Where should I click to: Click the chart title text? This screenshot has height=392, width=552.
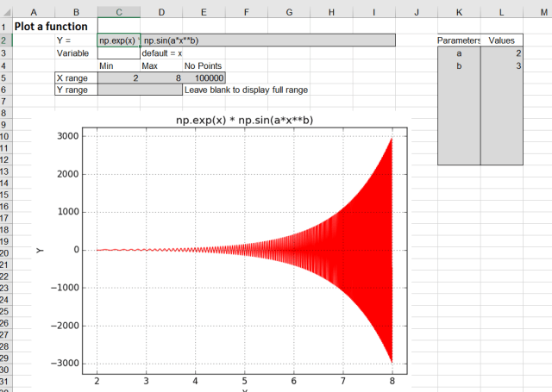click(x=244, y=119)
